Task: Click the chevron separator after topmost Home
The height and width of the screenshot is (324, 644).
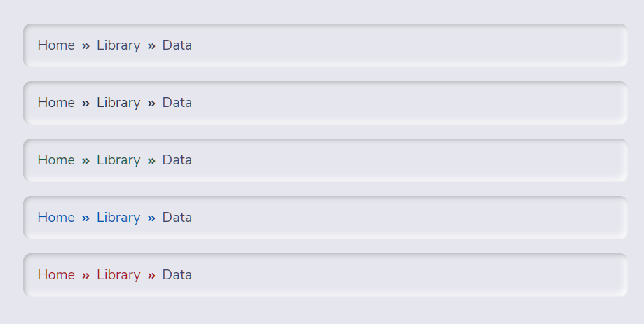Action: (x=85, y=45)
